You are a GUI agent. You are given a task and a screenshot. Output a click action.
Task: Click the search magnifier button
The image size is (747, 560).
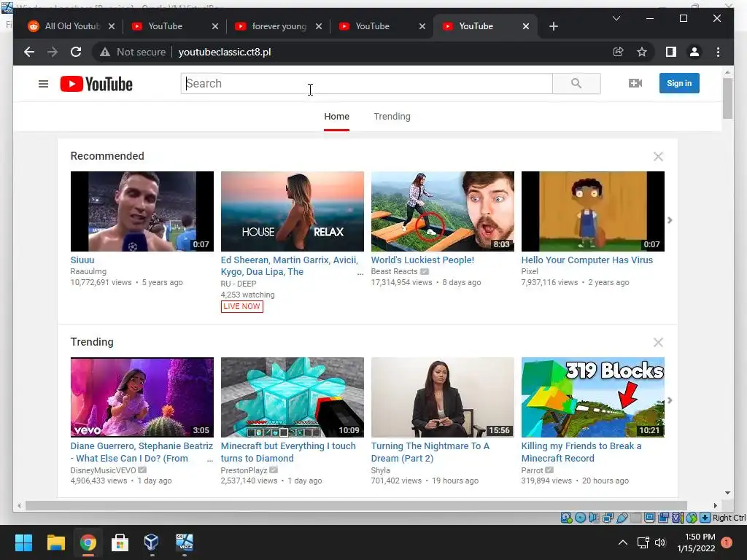(x=576, y=83)
